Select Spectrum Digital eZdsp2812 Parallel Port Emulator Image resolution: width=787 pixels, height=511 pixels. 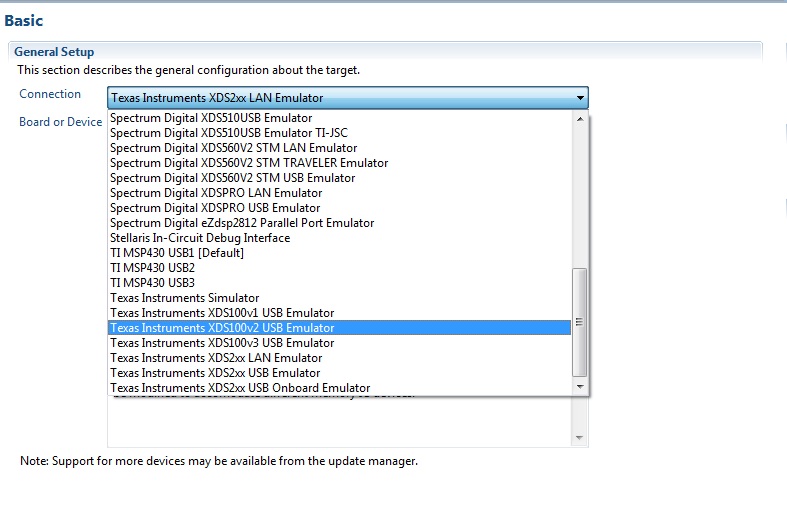(x=242, y=223)
